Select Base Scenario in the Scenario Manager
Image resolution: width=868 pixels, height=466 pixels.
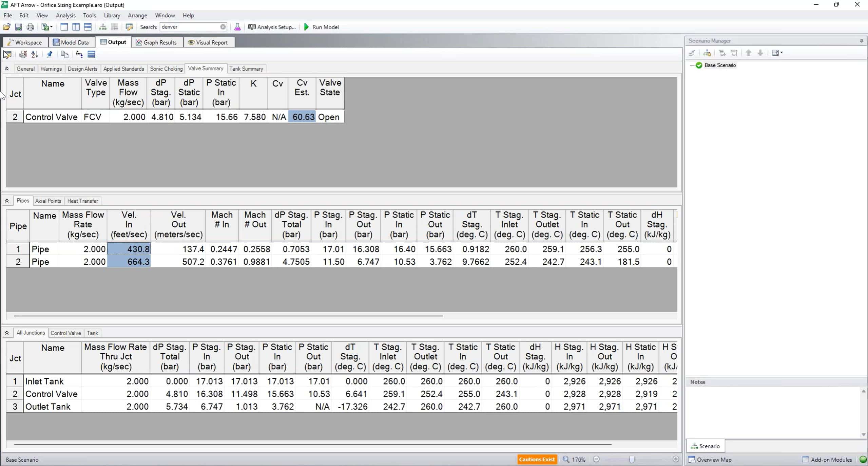(720, 65)
